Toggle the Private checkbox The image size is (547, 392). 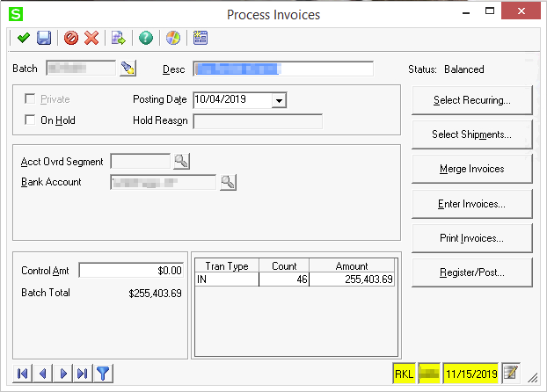32,99
